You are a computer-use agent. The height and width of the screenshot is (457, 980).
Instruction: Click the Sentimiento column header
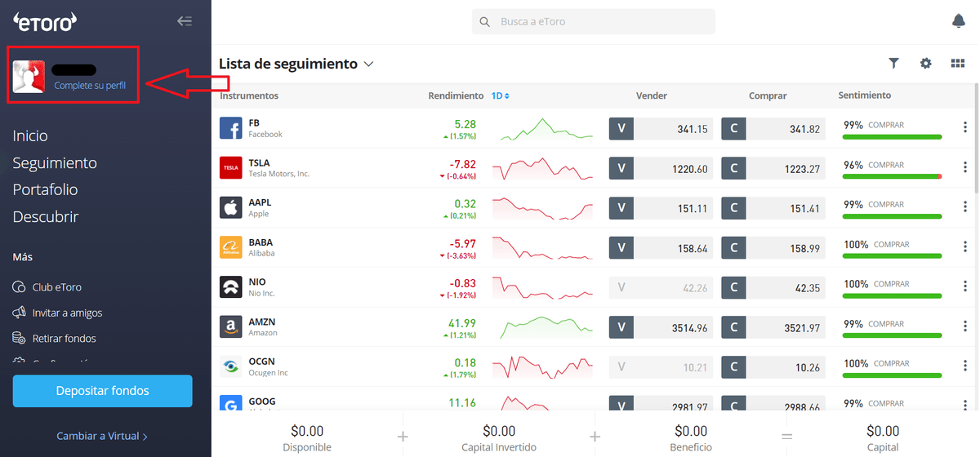pyautogui.click(x=865, y=95)
